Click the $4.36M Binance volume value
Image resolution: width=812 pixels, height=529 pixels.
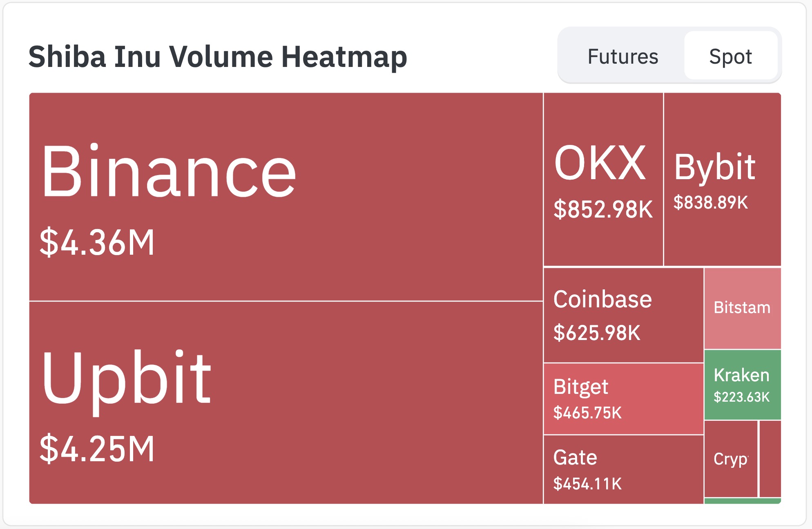(x=97, y=242)
